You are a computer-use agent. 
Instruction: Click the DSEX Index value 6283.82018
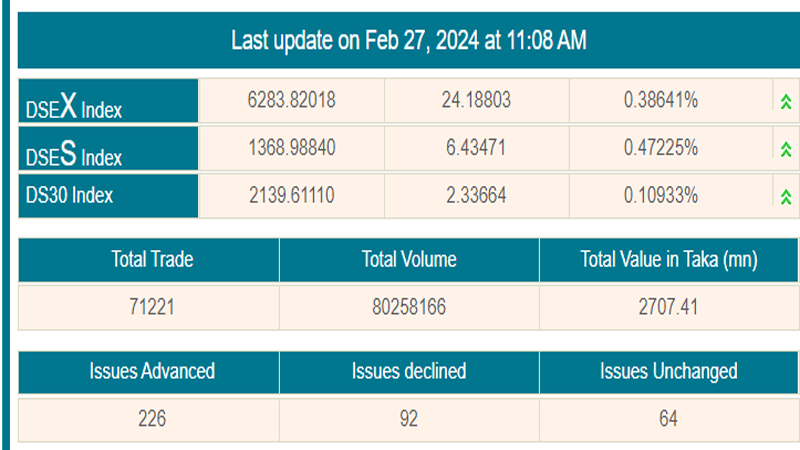291,101
